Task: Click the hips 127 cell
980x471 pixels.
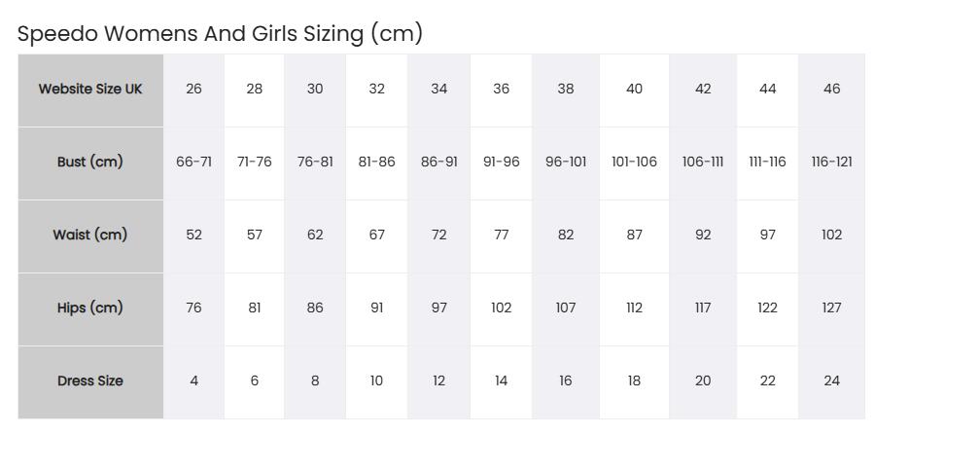Action: 831,308
